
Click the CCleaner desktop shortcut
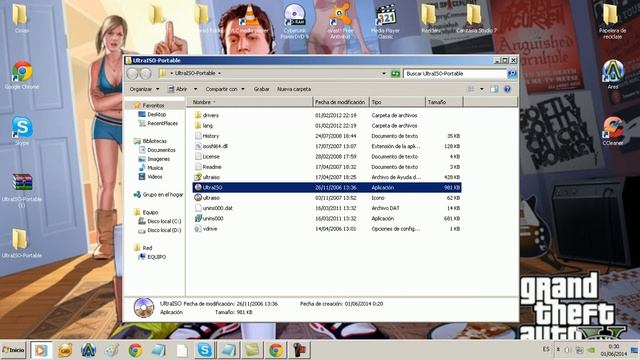pyautogui.click(x=613, y=131)
